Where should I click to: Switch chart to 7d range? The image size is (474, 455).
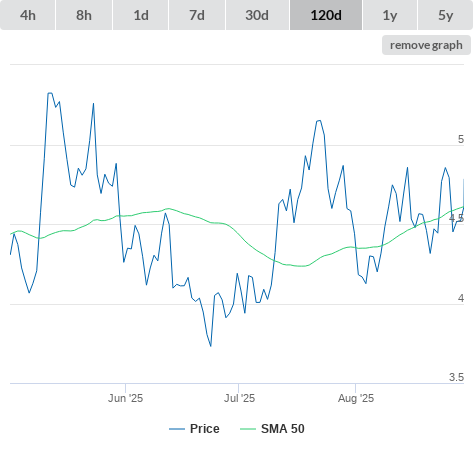tap(197, 15)
